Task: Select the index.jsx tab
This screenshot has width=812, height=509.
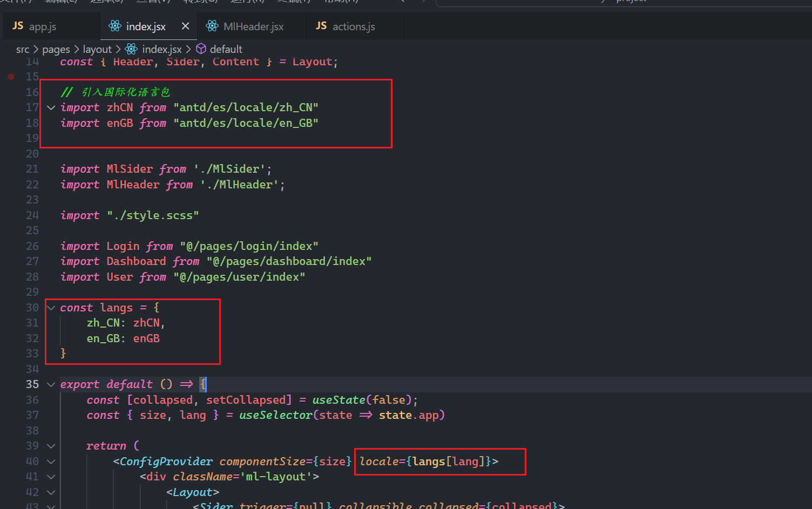Action: [x=146, y=26]
